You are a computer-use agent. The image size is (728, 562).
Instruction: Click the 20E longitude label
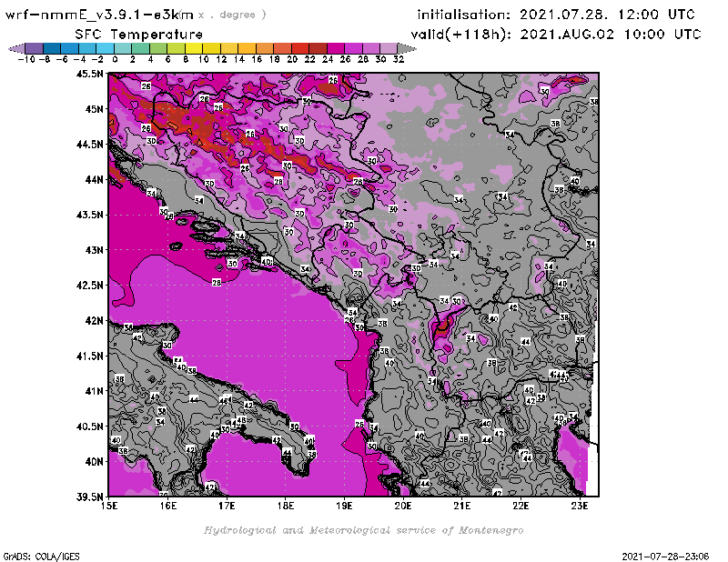point(403,506)
